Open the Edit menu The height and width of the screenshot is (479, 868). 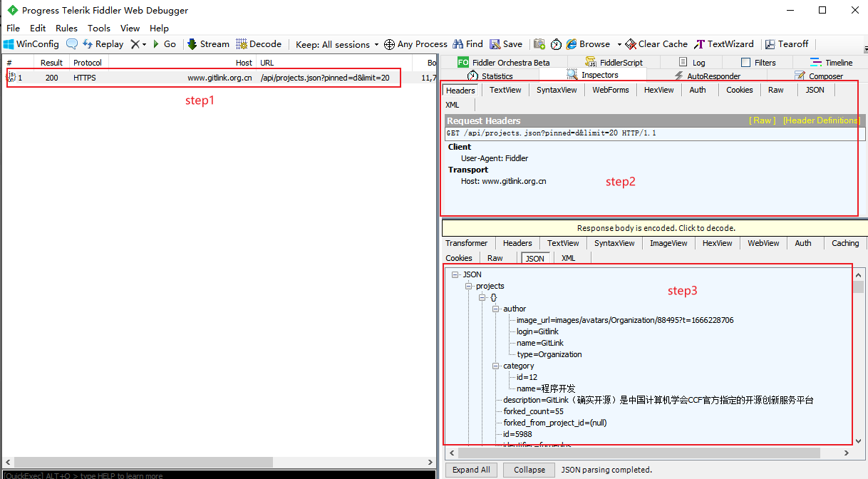(x=38, y=28)
